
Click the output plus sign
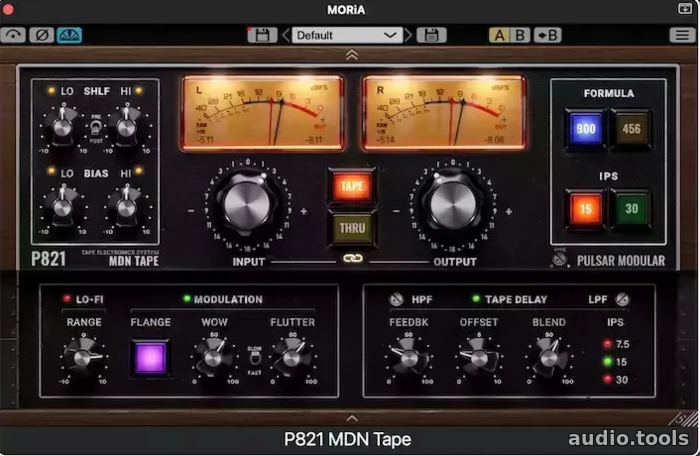pos(508,211)
